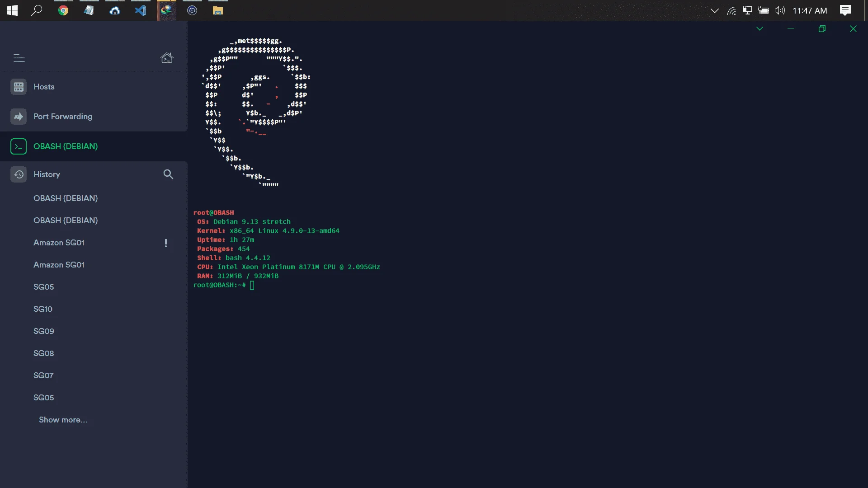The height and width of the screenshot is (488, 868).
Task: Open the History section
Action: click(x=47, y=174)
